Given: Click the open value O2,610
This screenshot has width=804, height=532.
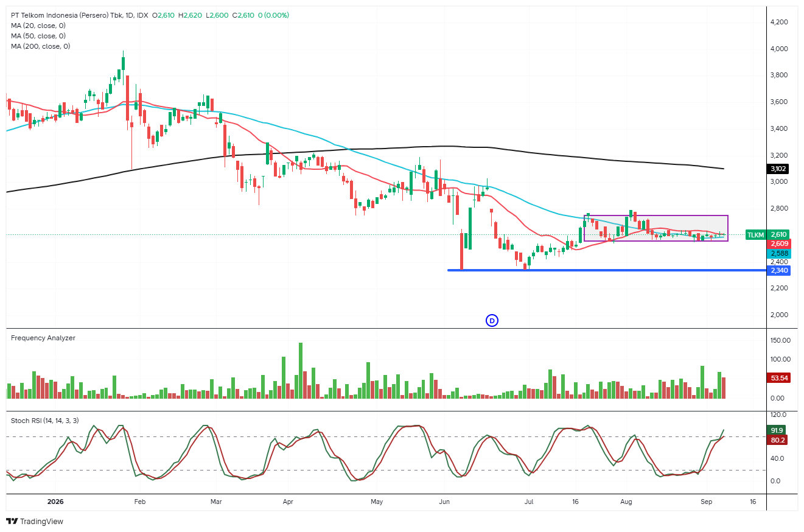Looking at the screenshot, I should tap(163, 15).
